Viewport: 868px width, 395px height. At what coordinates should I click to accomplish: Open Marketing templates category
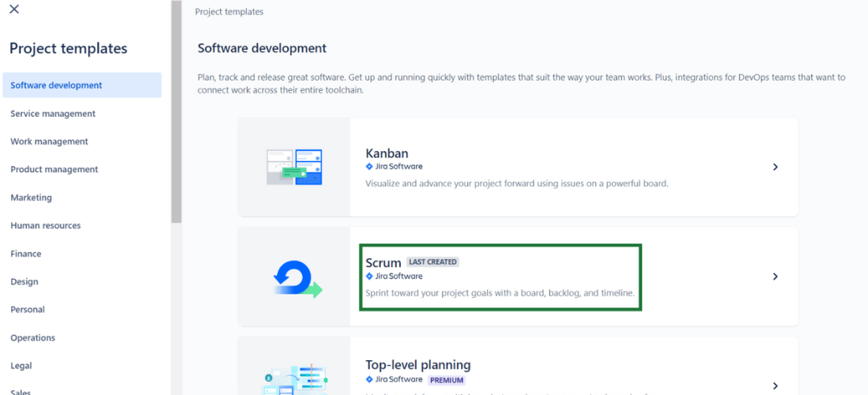click(31, 197)
